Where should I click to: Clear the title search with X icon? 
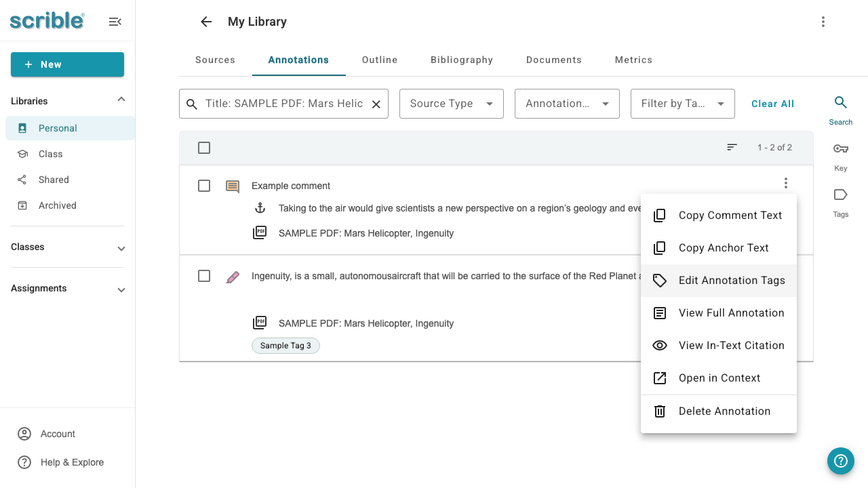[376, 104]
